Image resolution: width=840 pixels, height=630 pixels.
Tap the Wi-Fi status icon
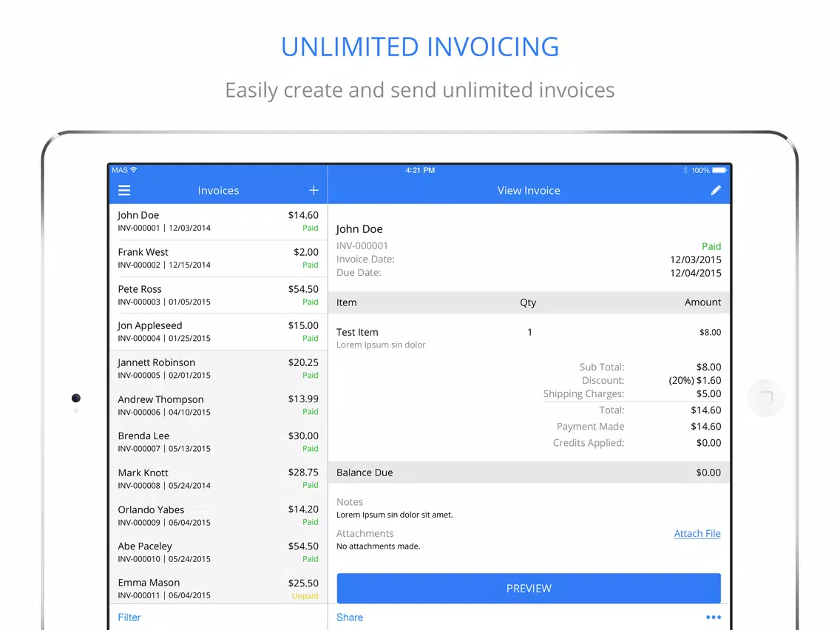(x=134, y=170)
